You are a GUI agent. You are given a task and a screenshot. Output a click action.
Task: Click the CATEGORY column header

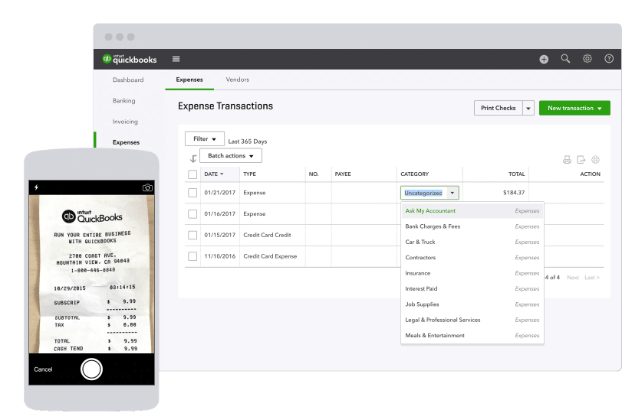(414, 174)
